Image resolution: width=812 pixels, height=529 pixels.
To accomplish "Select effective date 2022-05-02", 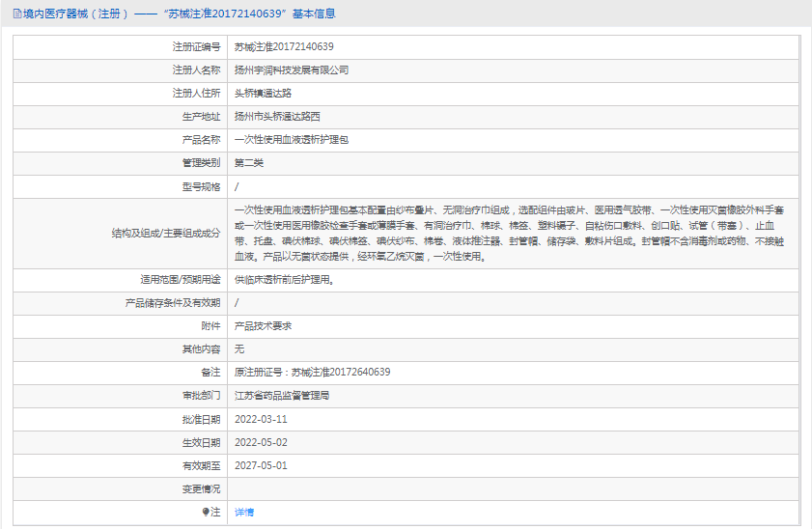I will pyautogui.click(x=261, y=442).
